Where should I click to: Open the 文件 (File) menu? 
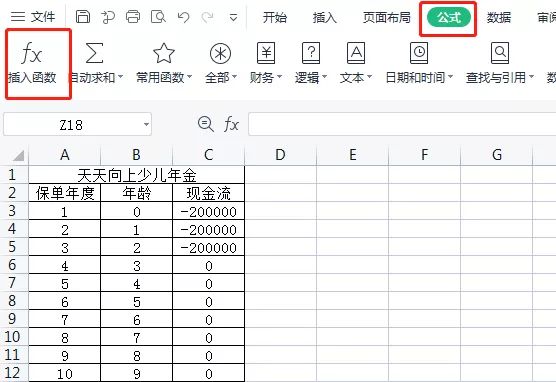pos(33,17)
